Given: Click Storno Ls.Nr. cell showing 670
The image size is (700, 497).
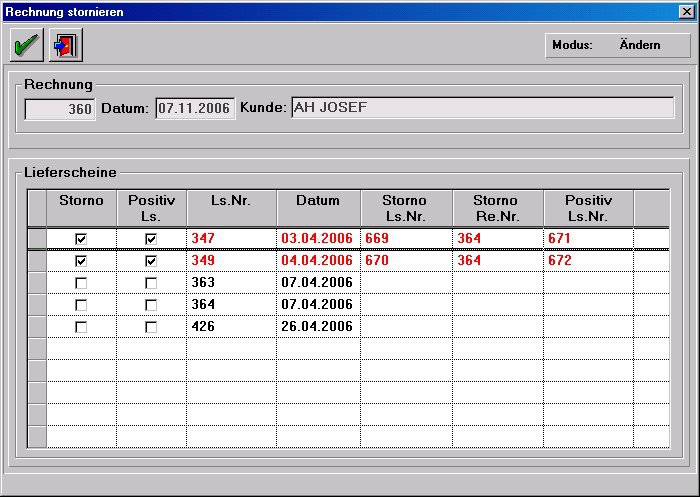Looking at the screenshot, I should [405, 261].
